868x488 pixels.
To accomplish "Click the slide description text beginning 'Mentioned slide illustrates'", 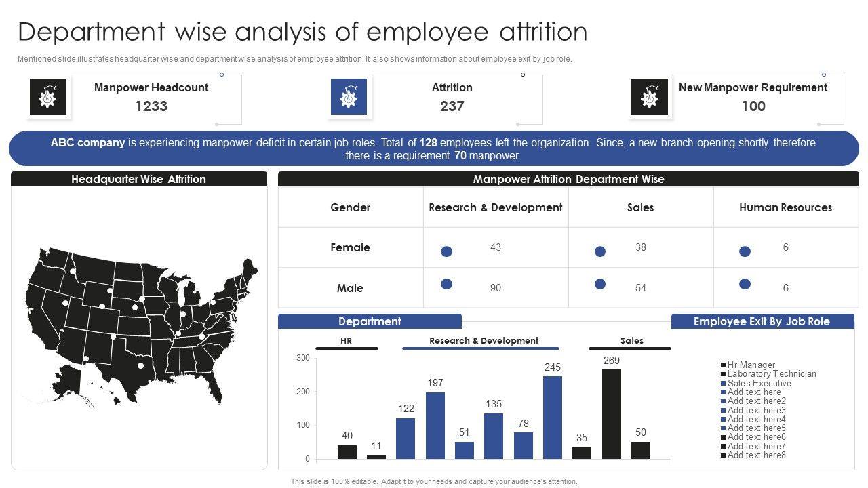I will [x=295, y=59].
